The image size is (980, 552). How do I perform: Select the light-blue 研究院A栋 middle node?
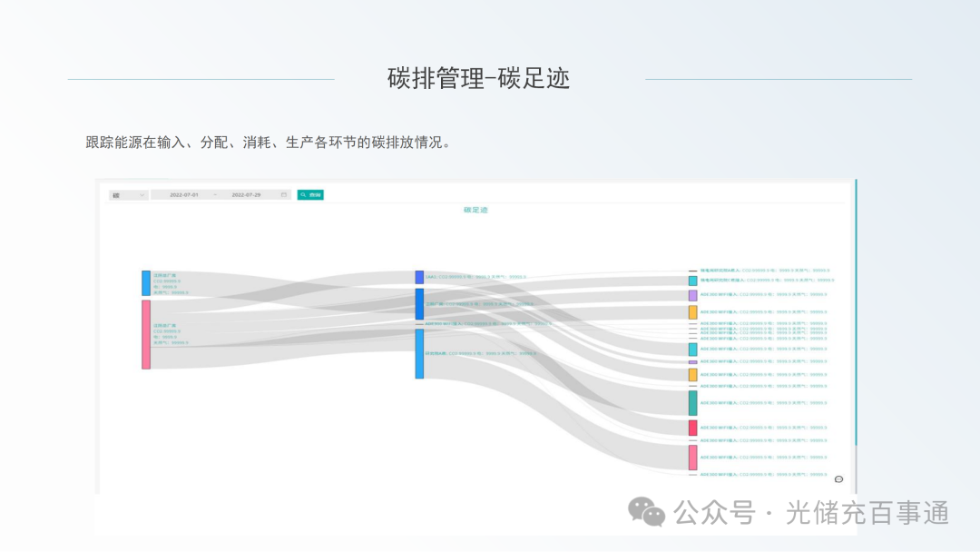[x=419, y=354]
